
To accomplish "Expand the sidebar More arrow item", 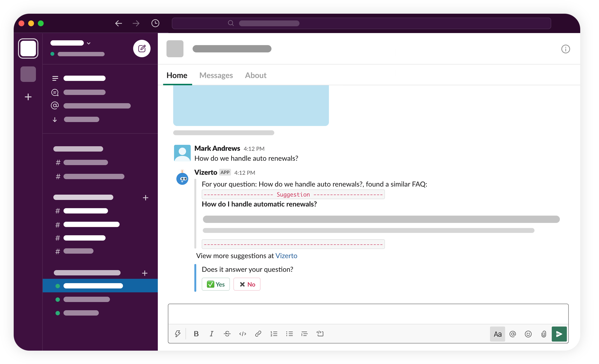I will [x=55, y=120].
